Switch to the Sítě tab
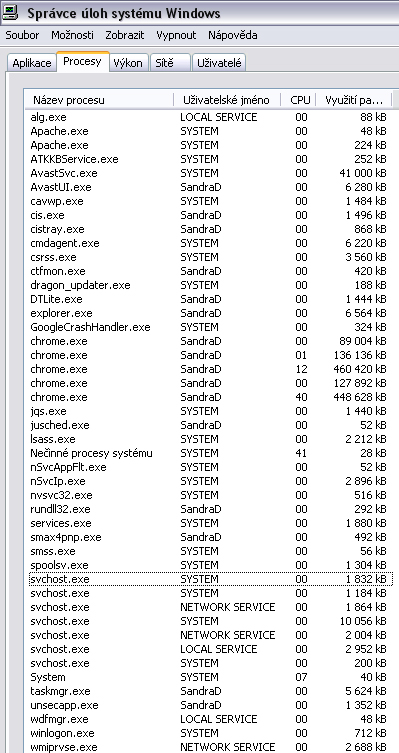 click(170, 63)
